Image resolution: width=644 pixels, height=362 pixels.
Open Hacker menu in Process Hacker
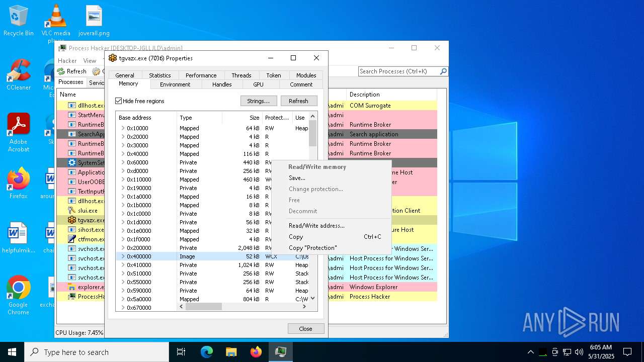(67, 60)
